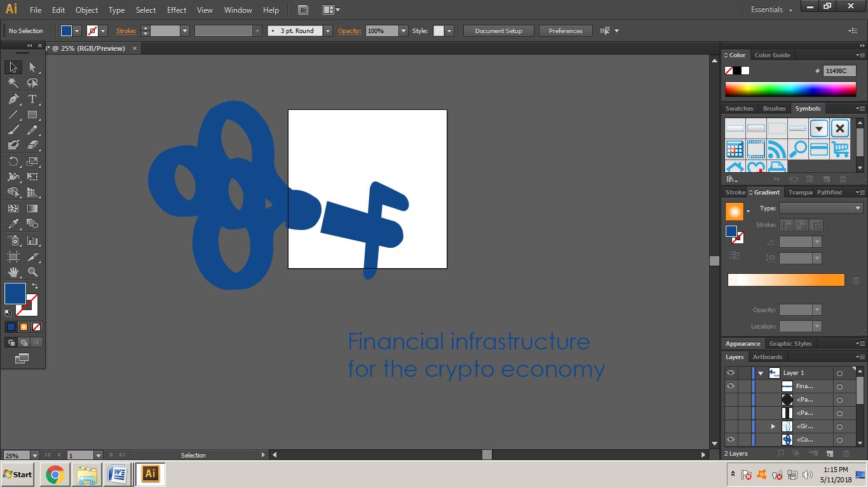Select the Pencil tool
The height and width of the screenshot is (488, 868).
32,130
